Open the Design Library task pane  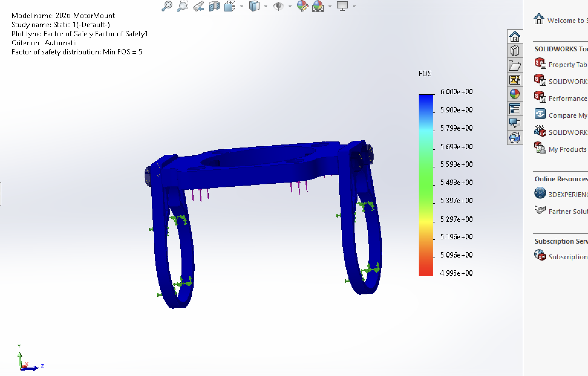click(515, 50)
